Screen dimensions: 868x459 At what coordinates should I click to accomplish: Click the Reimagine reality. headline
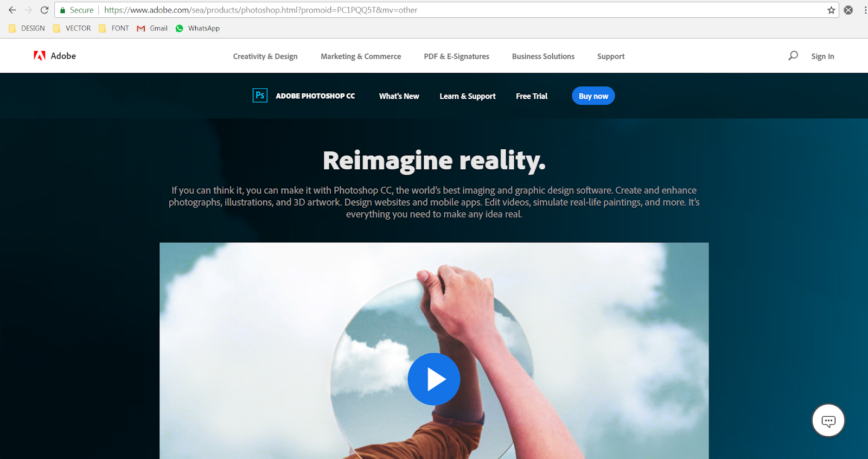[434, 161]
